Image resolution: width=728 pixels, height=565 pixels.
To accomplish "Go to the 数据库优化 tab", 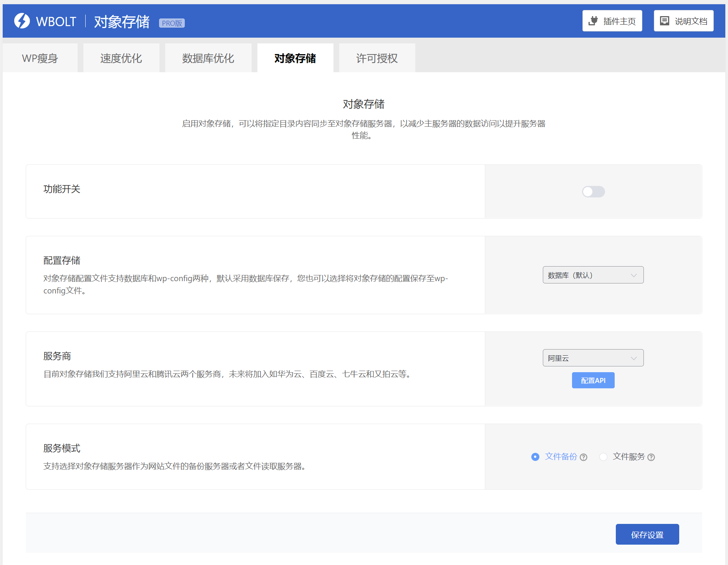I will [x=208, y=58].
